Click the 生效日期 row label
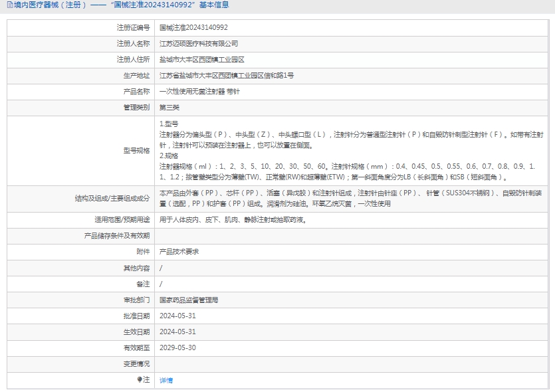Viewport: 555px width, 392px height. coord(136,332)
